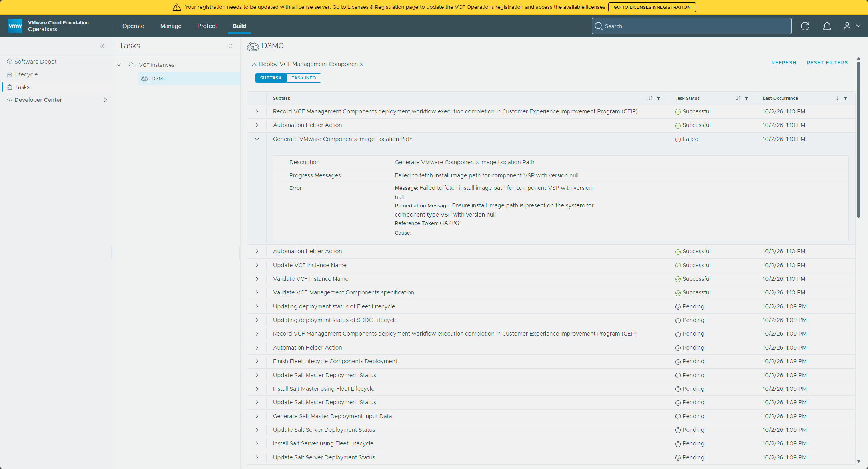Expand Developer Center submenu arrow
The image size is (868, 469).
click(x=106, y=100)
